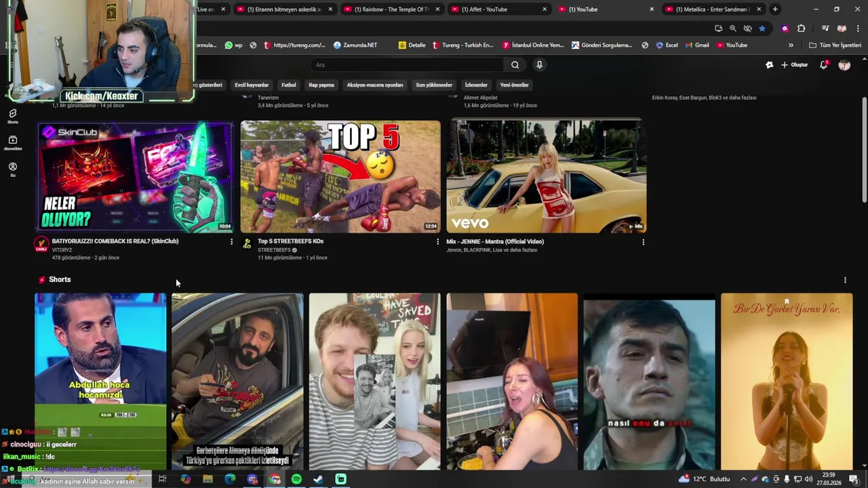The width and height of the screenshot is (868, 488).
Task: Close the Affet - YouTube tab
Action: coord(545,9)
